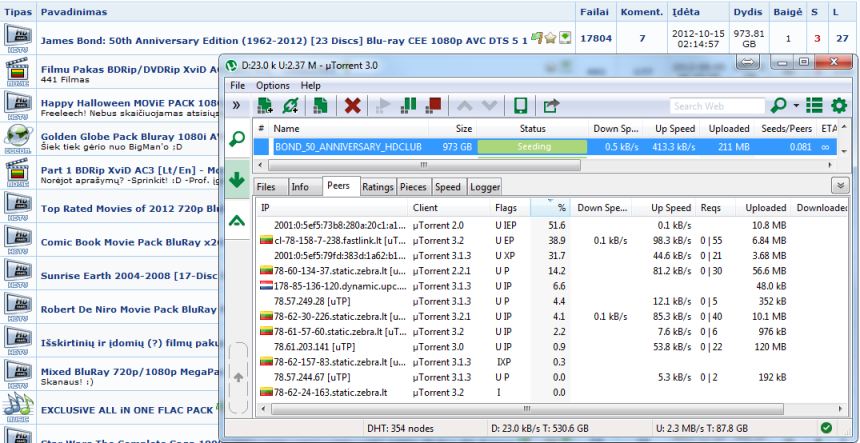The height and width of the screenshot is (443, 860).
Task: Open the File menu
Action: pos(237,86)
